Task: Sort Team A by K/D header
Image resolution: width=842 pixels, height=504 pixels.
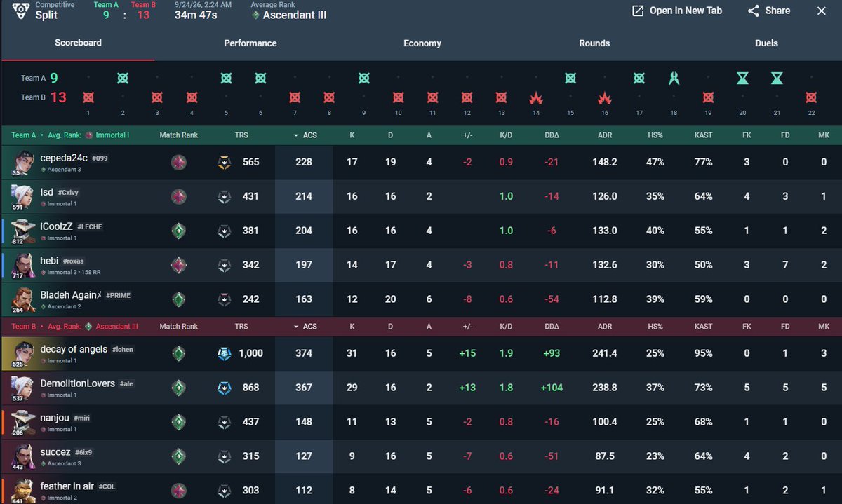Action: click(506, 135)
